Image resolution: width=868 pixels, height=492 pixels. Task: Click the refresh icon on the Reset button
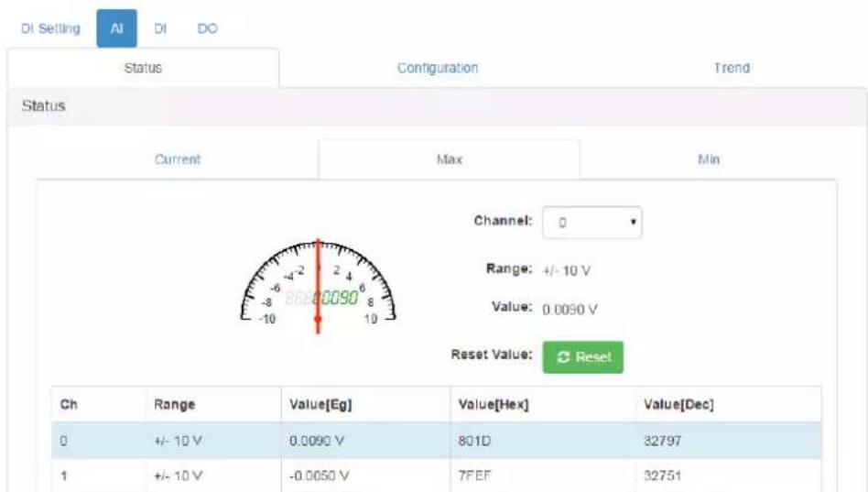(x=563, y=357)
